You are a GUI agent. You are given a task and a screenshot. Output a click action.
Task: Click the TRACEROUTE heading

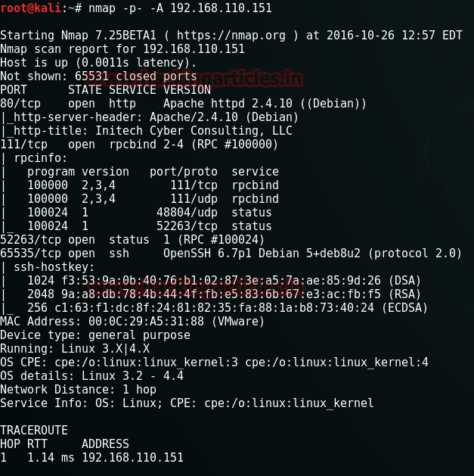(34, 431)
